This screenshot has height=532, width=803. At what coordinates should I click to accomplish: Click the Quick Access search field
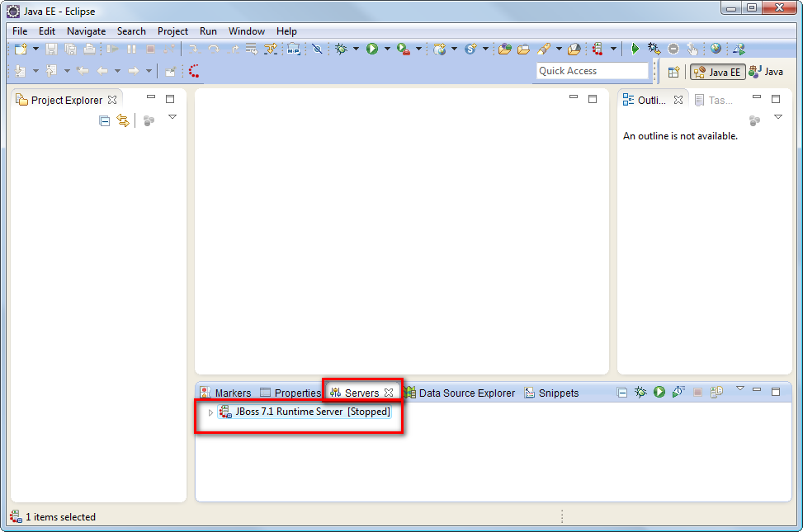point(592,71)
